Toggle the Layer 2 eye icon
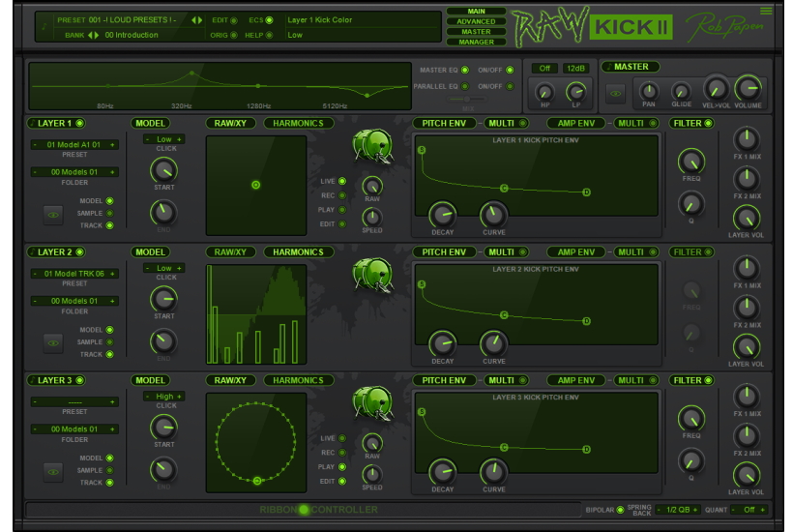Viewport: 793px width, 532px height. point(53,342)
